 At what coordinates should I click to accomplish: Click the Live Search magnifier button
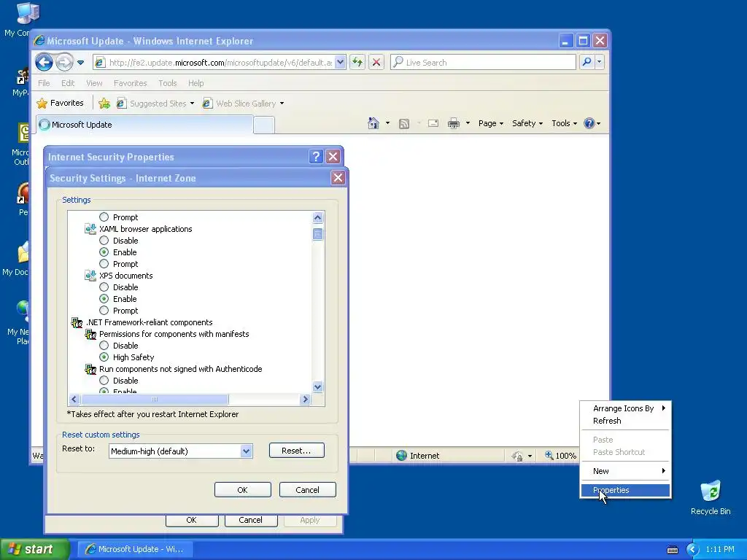coord(587,62)
